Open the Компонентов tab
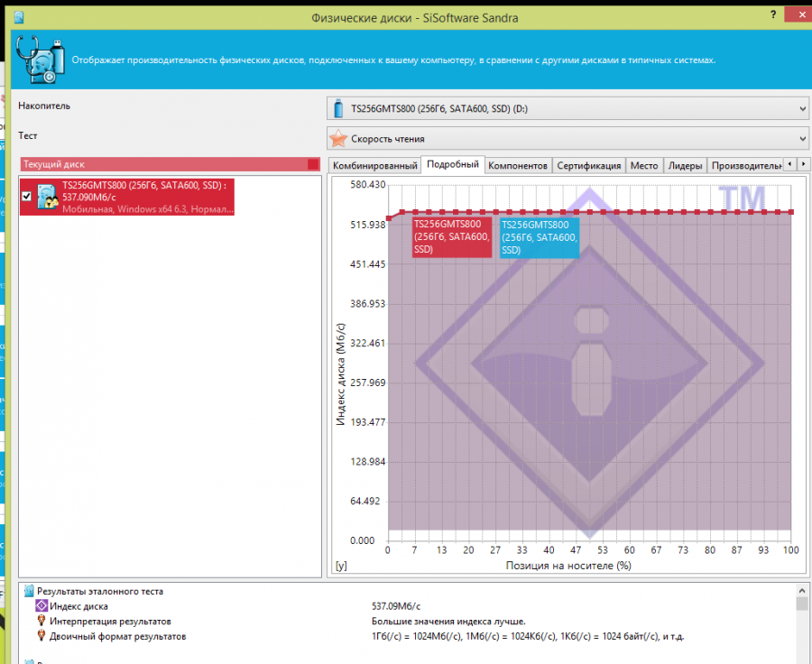This screenshot has height=664, width=812. tap(518, 166)
